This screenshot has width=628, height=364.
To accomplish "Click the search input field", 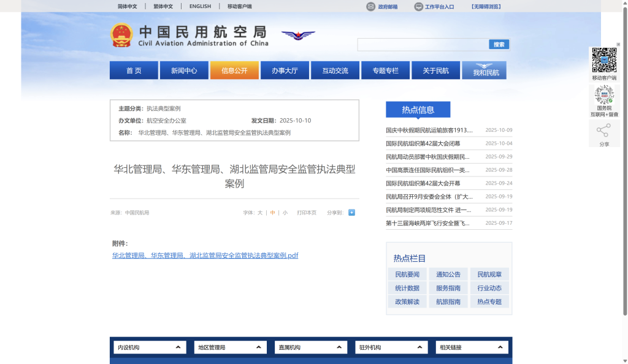I will (x=423, y=45).
